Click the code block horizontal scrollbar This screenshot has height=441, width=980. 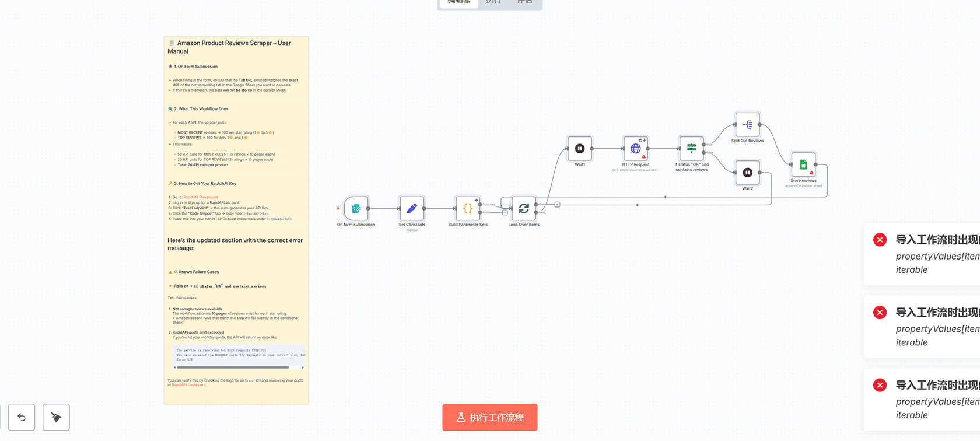click(233, 367)
